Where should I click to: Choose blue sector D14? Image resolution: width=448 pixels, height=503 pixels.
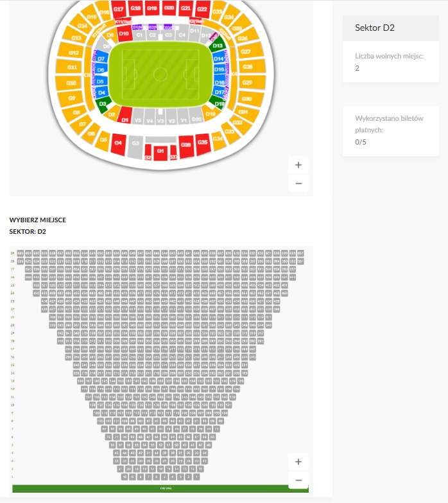(219, 58)
